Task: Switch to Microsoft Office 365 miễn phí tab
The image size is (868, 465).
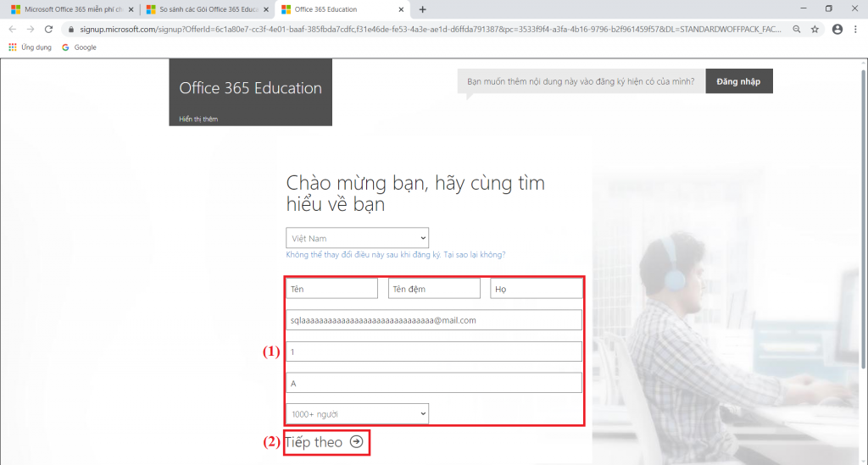Action: 72,9
